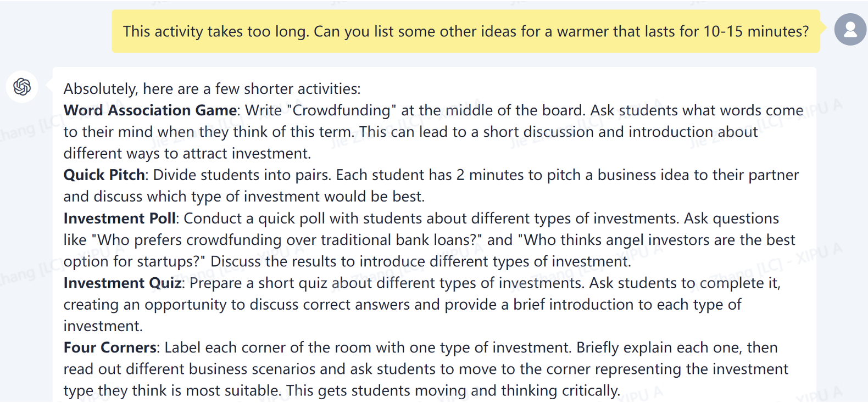Click the line "different ways to attract investment."
The height and width of the screenshot is (403, 868).
tap(187, 154)
